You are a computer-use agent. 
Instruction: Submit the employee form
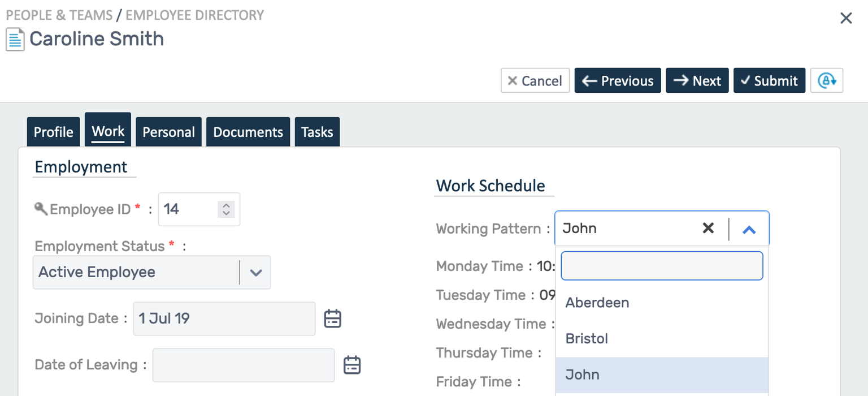pos(769,80)
